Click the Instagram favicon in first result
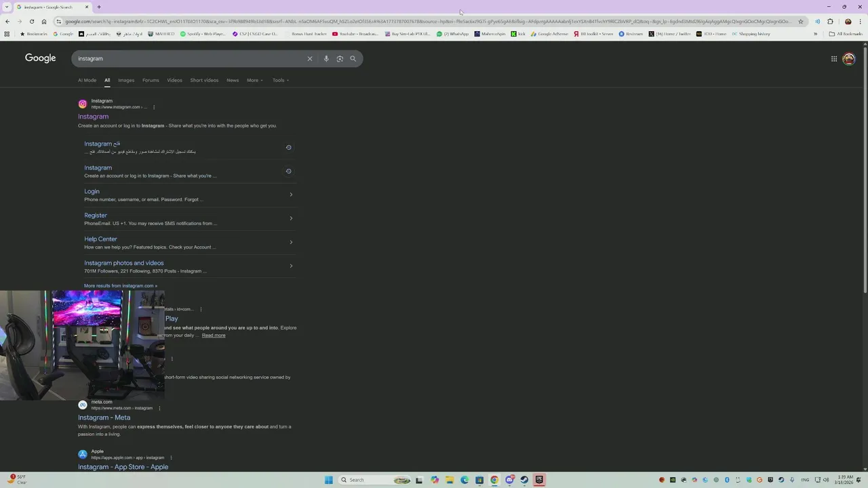868x488 pixels. click(x=83, y=104)
